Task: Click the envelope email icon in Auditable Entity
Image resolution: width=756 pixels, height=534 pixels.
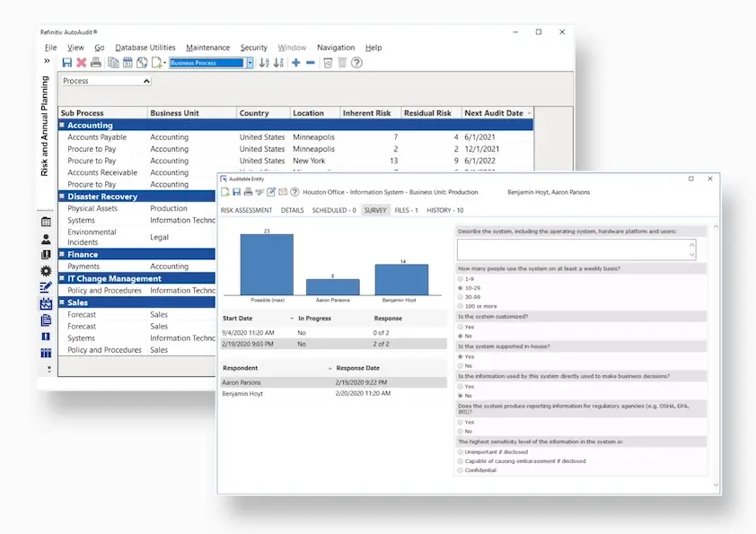Action: 283,192
